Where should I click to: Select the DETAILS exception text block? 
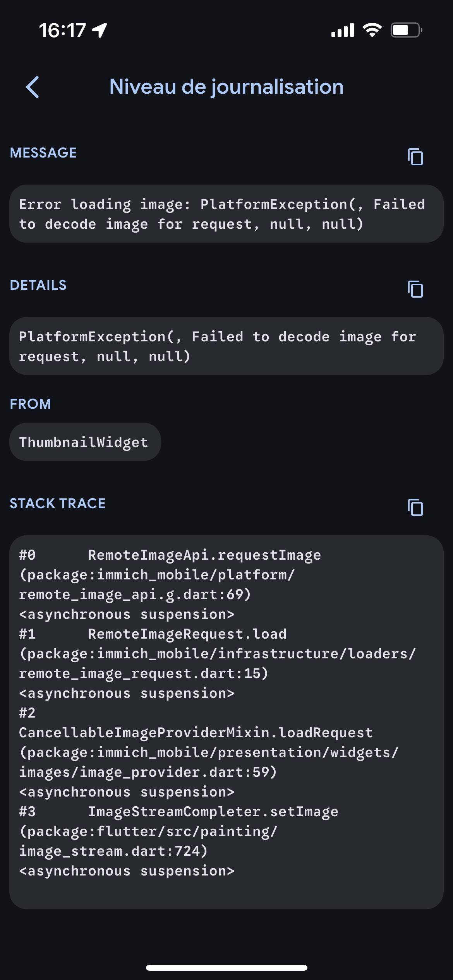(226, 346)
